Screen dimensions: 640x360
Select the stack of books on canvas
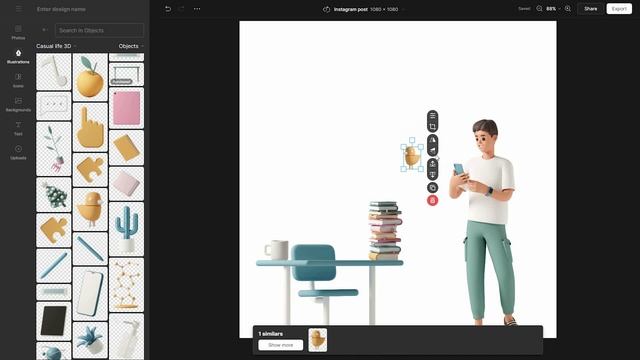tap(385, 231)
